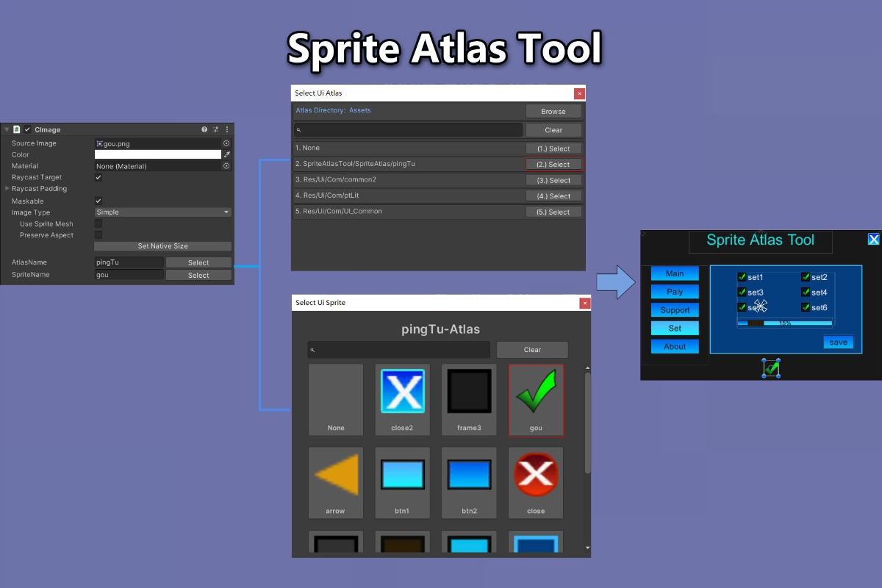Toggle Raycast Target checkbox
The width and height of the screenshot is (882, 588).
click(x=98, y=177)
